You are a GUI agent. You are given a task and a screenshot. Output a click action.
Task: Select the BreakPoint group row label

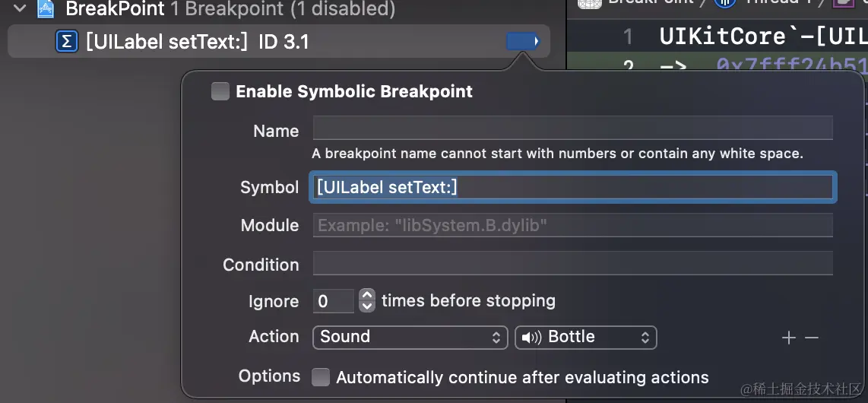point(115,9)
